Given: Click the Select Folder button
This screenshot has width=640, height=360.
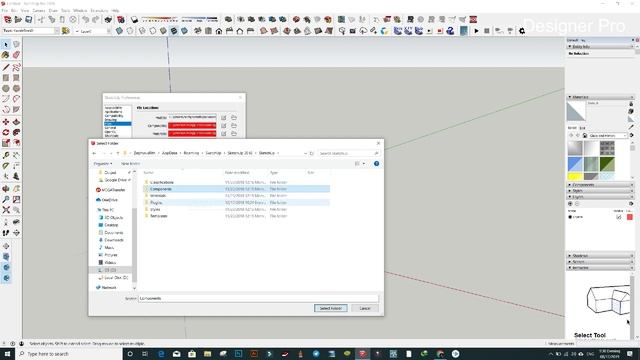Looking at the screenshot, I should pos(331,308).
